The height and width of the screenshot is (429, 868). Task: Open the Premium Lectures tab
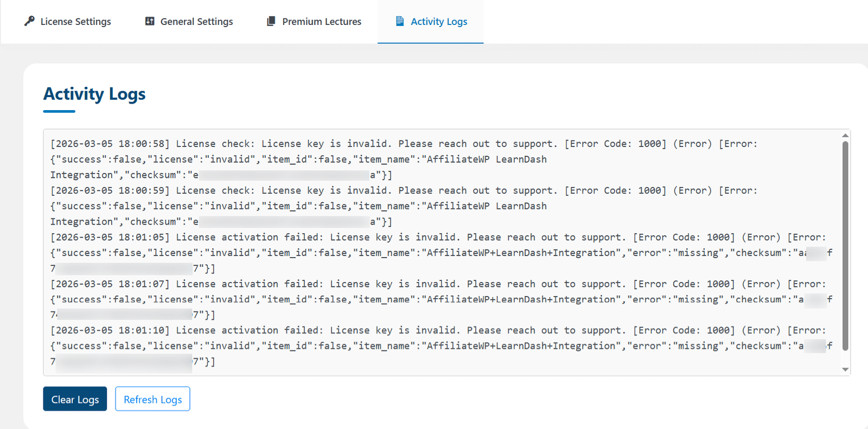314,22
